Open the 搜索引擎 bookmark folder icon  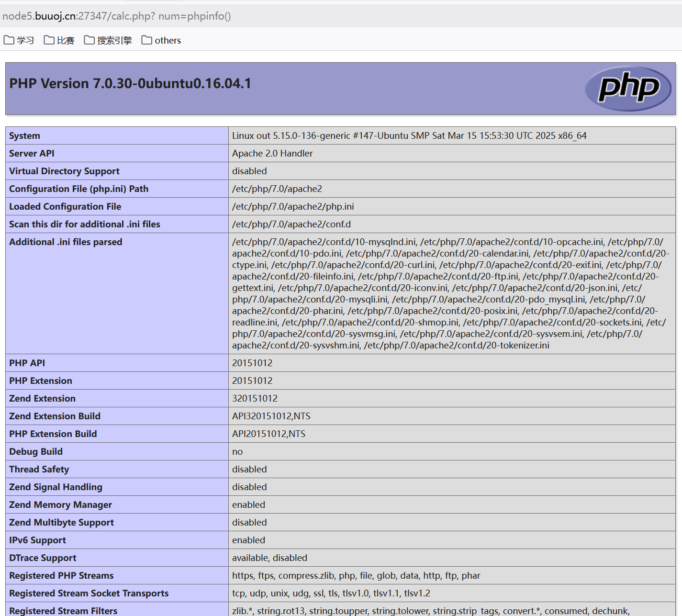tap(89, 40)
